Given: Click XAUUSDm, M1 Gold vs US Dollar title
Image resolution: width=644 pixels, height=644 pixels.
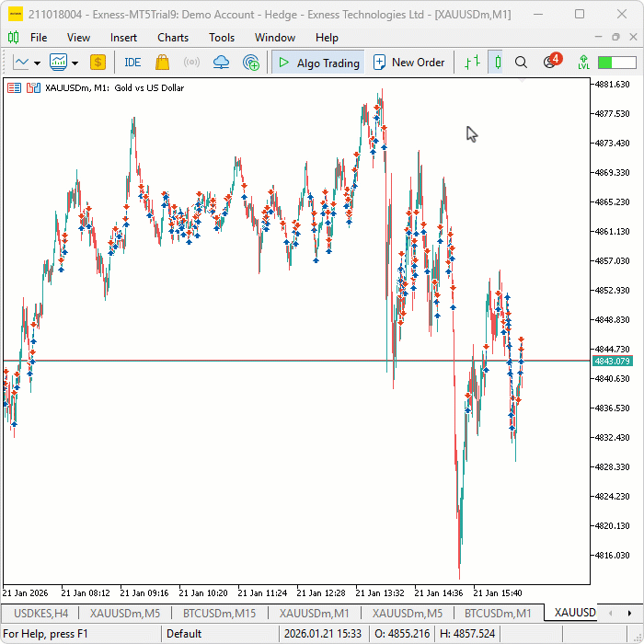Looking at the screenshot, I should point(114,88).
